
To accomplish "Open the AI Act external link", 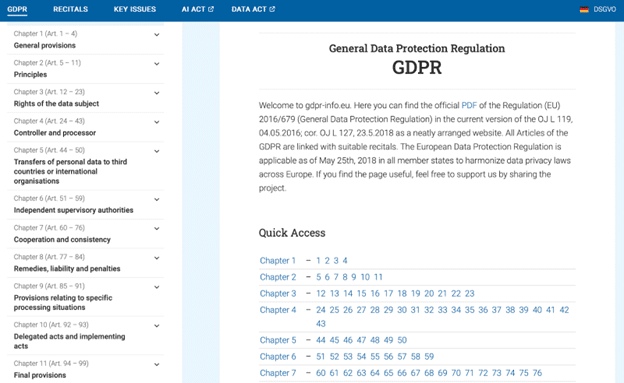I will pos(197,9).
